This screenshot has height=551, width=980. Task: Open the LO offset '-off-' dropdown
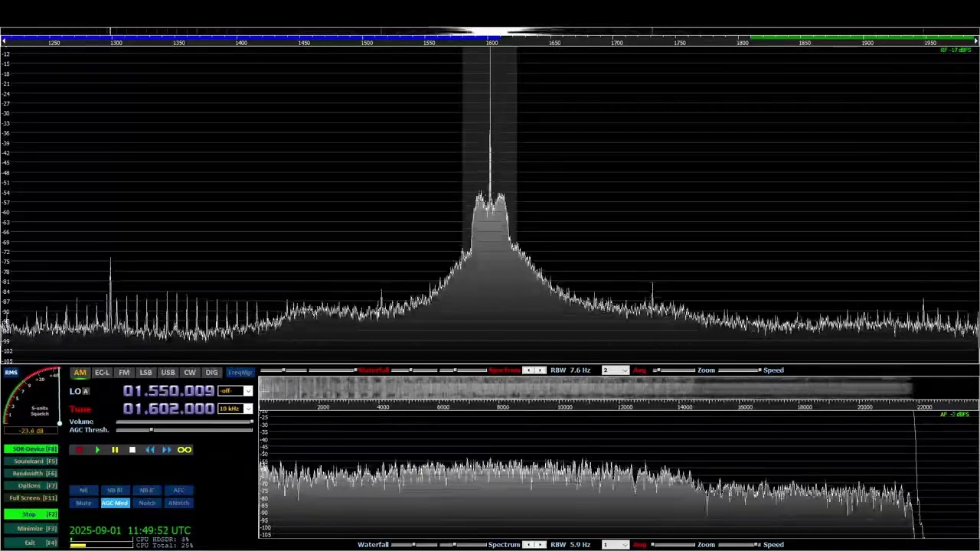[235, 391]
